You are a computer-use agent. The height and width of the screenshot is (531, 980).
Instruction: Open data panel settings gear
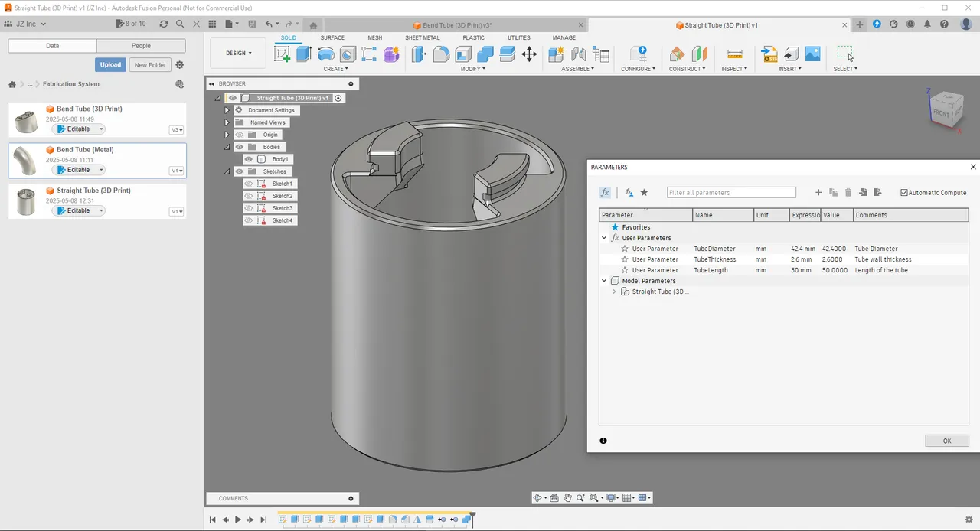pyautogui.click(x=180, y=65)
